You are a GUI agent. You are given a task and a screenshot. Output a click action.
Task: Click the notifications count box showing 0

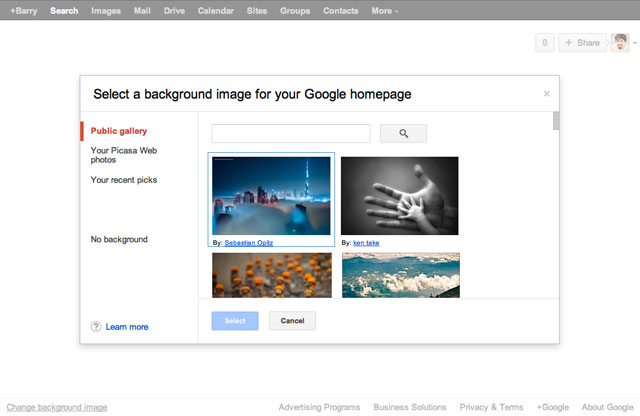pos(544,42)
